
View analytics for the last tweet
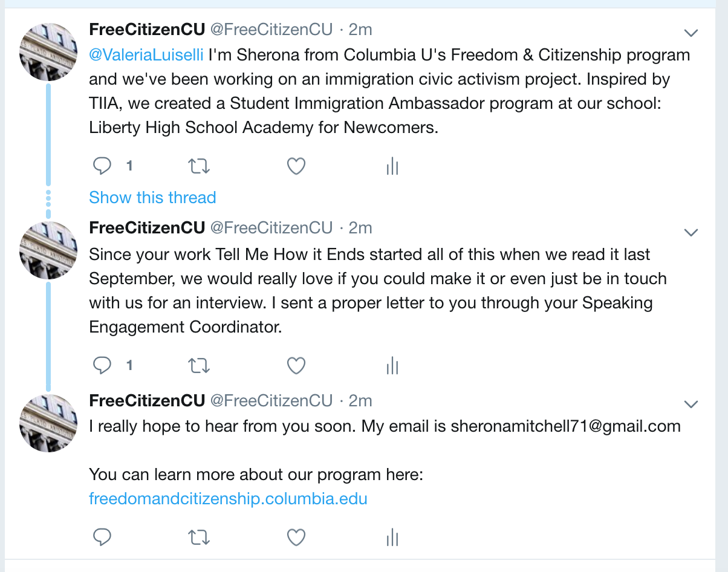pos(392,537)
